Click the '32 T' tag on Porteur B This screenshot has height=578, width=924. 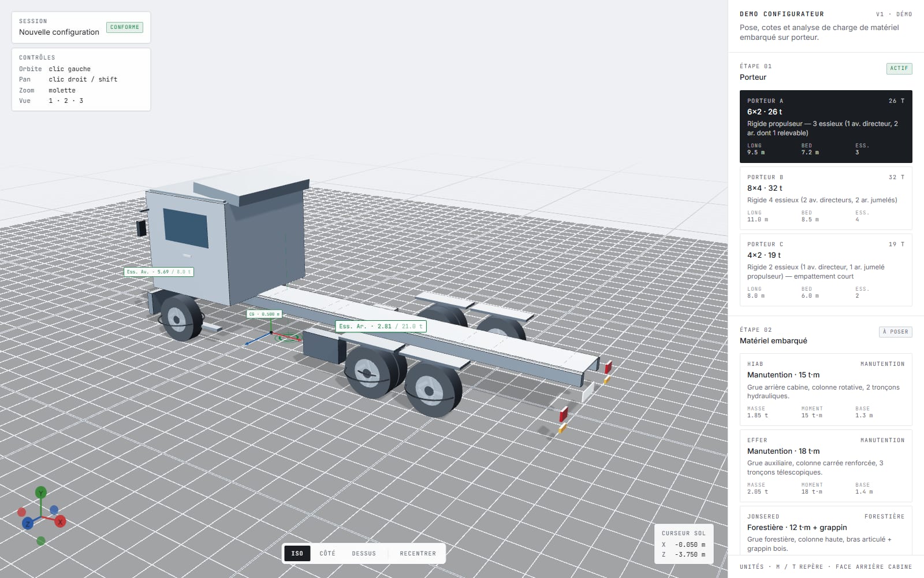click(x=896, y=177)
